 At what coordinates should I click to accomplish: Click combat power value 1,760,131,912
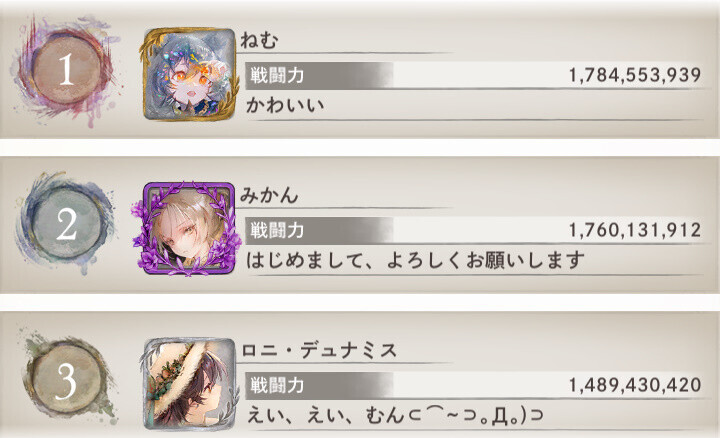pyautogui.click(x=635, y=230)
